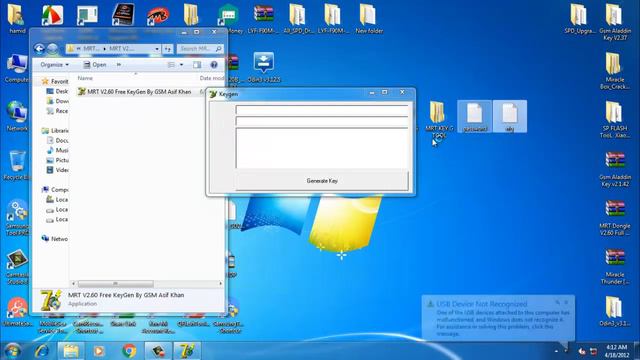Click the Keygen app taskbar button

click(187, 351)
